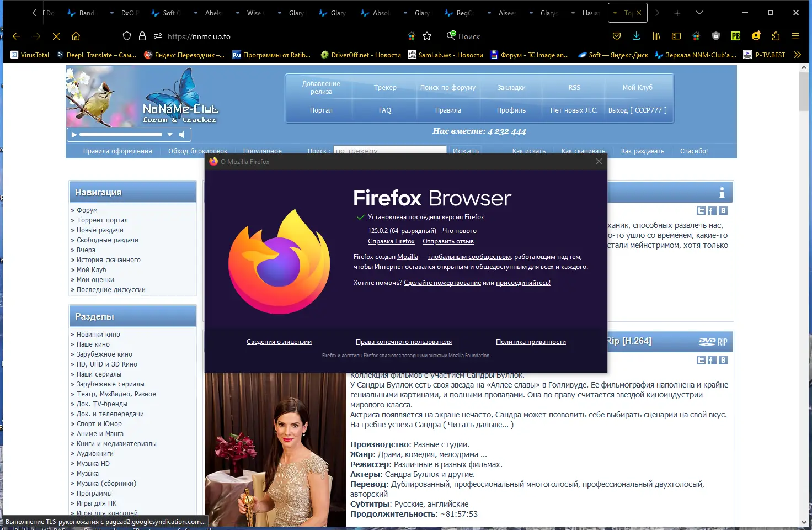The image size is (812, 530).
Task: Share on VK icon below the info icon
Action: [723, 210]
